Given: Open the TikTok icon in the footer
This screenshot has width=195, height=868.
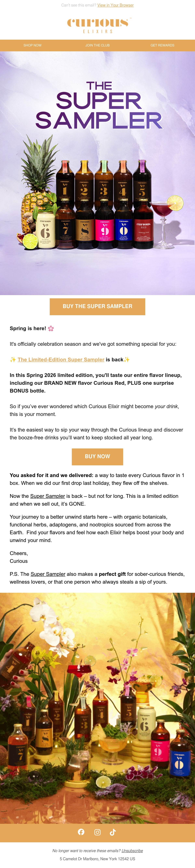Looking at the screenshot, I should pyautogui.click(x=113, y=832).
